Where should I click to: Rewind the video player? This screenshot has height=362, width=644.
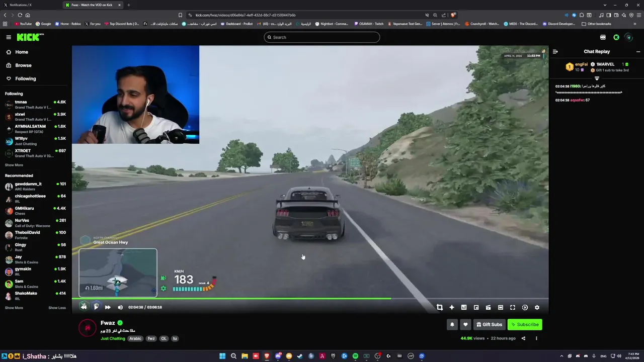point(84,307)
